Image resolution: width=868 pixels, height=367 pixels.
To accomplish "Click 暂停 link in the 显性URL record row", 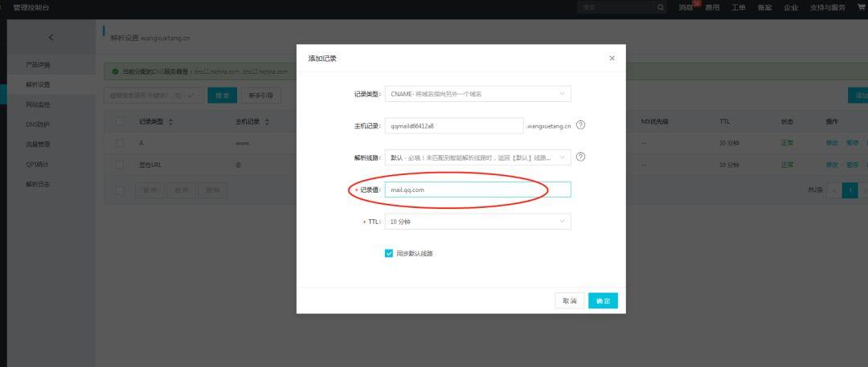I will pos(852,165).
